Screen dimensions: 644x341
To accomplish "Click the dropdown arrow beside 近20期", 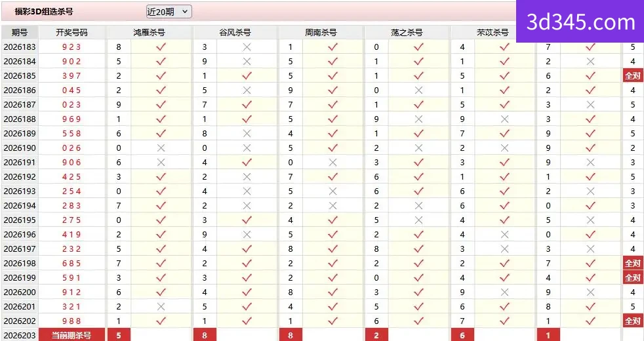I will click(x=185, y=12).
